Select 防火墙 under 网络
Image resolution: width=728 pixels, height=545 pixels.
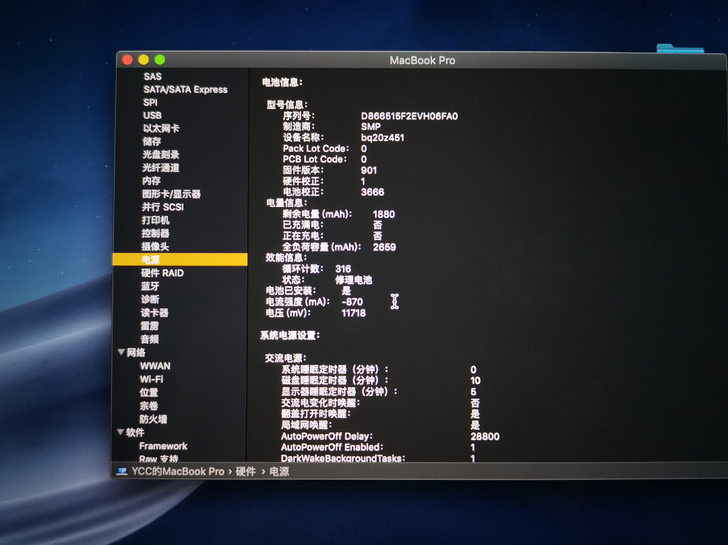(153, 419)
